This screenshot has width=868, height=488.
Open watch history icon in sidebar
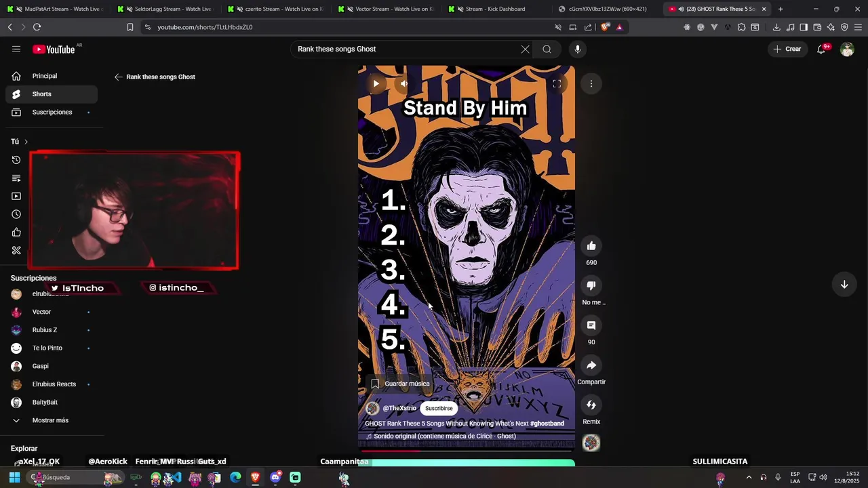click(16, 160)
